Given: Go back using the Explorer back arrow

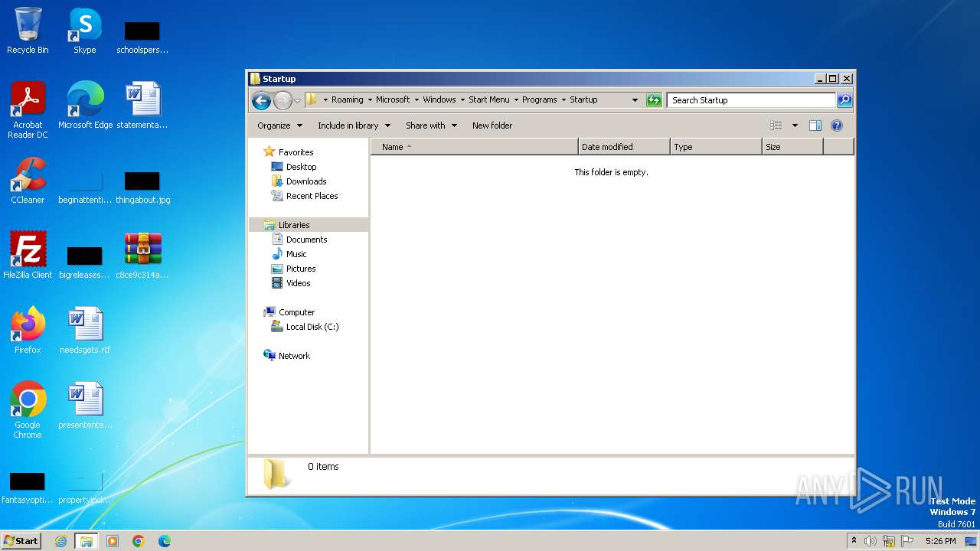Looking at the screenshot, I should coord(261,100).
